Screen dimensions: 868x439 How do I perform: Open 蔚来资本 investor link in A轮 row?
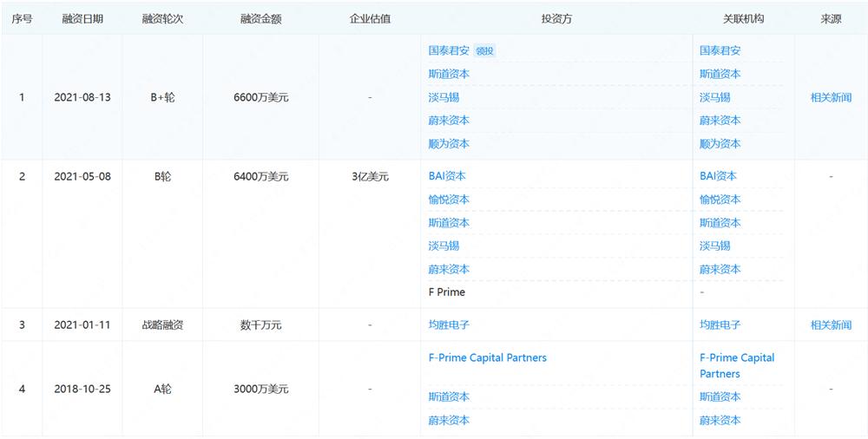tap(449, 420)
